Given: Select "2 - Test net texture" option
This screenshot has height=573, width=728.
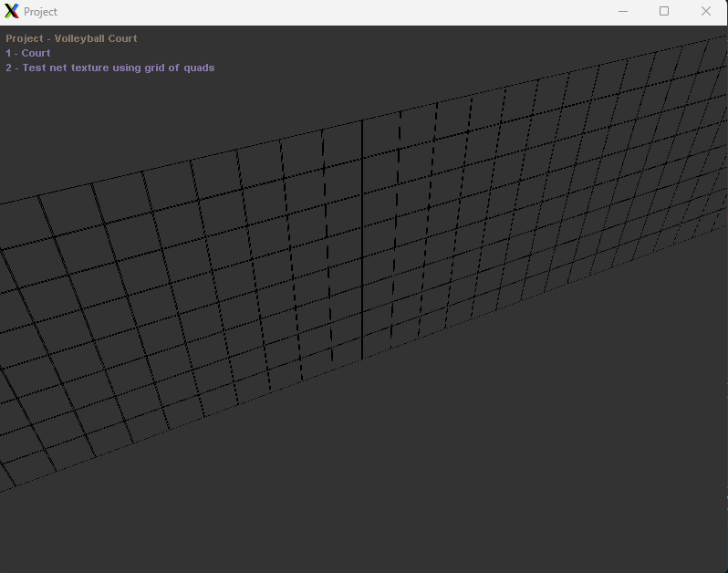Looking at the screenshot, I should click(x=109, y=68).
